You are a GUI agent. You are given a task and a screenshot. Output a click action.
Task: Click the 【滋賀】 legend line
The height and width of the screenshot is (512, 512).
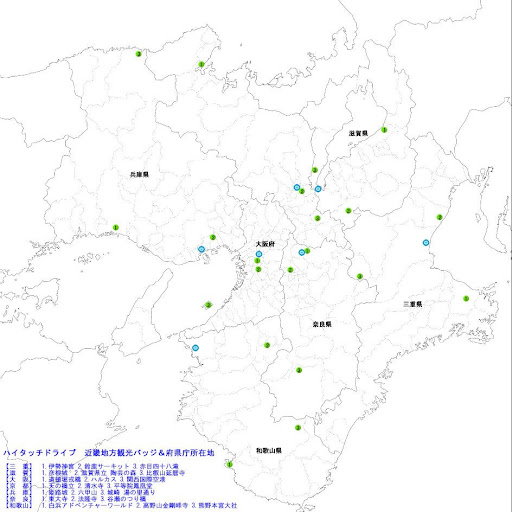[x=96, y=473]
